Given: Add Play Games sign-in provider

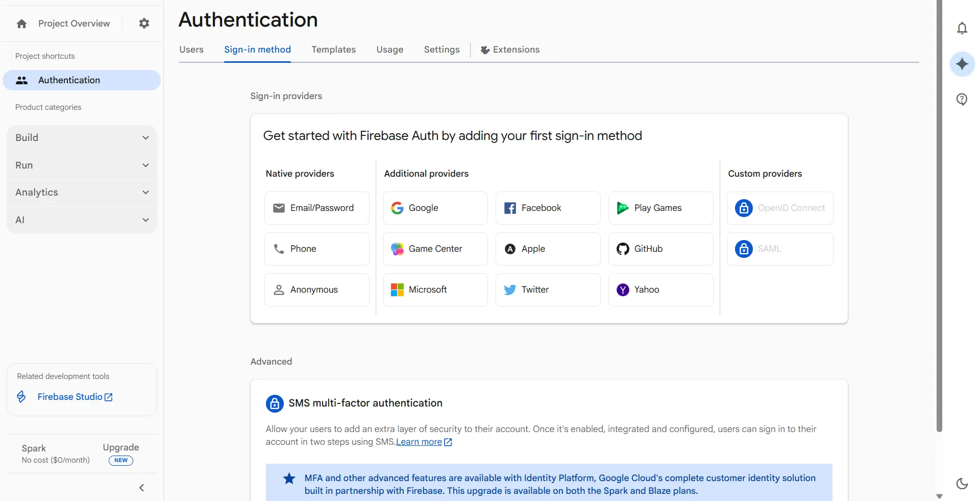Looking at the screenshot, I should [661, 208].
